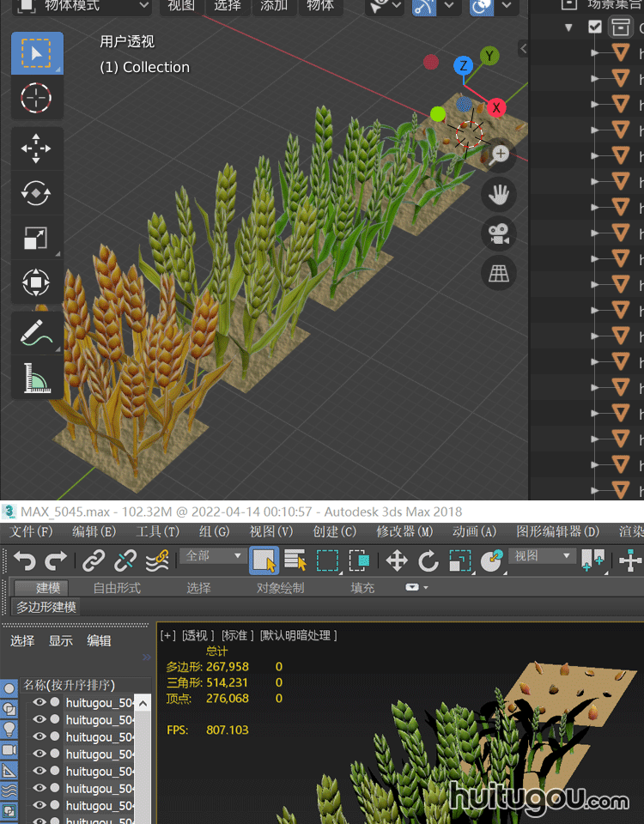This screenshot has width=644, height=824.
Task: Select the Measure tool
Action: pos(36,377)
